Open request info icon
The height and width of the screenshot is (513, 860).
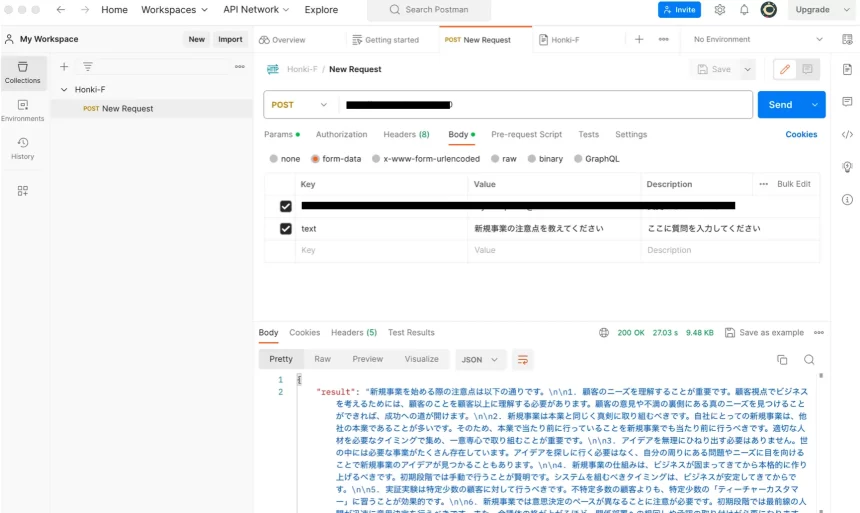[x=847, y=200]
